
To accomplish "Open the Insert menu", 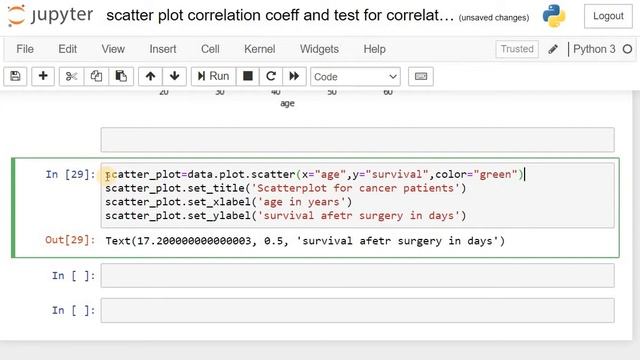I will click(162, 49).
